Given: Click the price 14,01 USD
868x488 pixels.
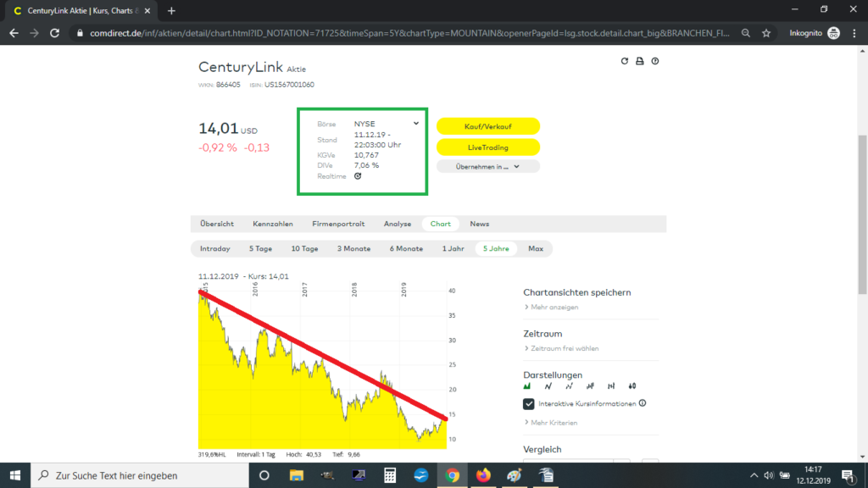Looking at the screenshot, I should [228, 129].
